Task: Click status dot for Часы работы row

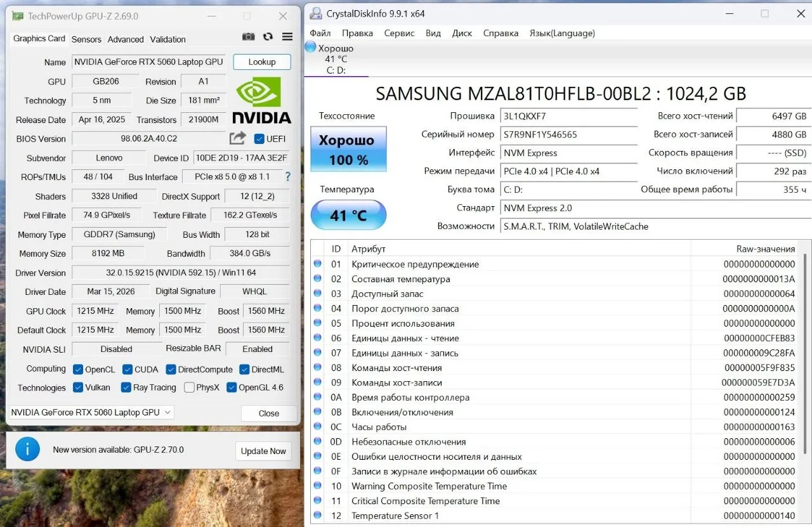Action: [317, 427]
